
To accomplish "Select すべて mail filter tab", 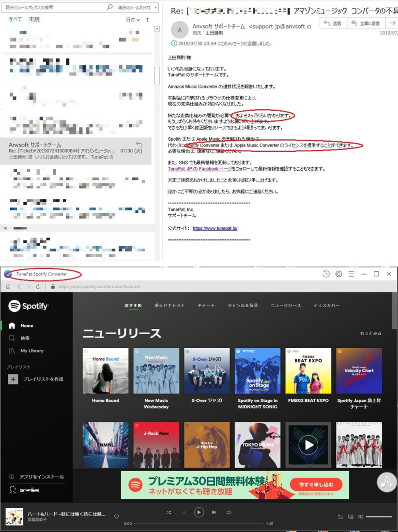I will (x=15, y=19).
